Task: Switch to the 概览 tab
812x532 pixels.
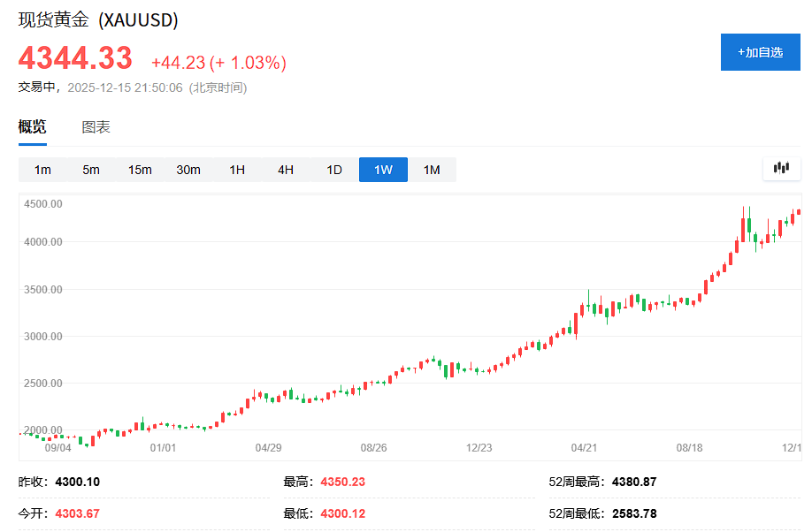Action: 32,126
